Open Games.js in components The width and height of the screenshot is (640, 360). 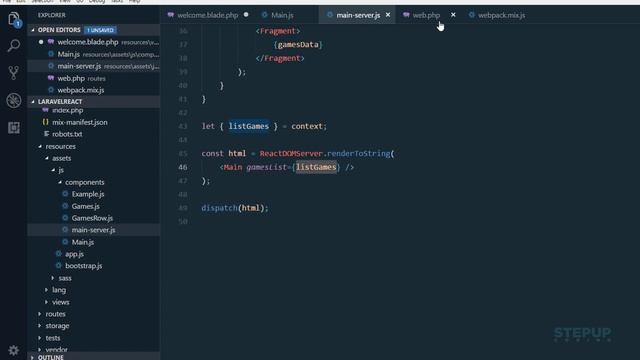pyautogui.click(x=85, y=206)
